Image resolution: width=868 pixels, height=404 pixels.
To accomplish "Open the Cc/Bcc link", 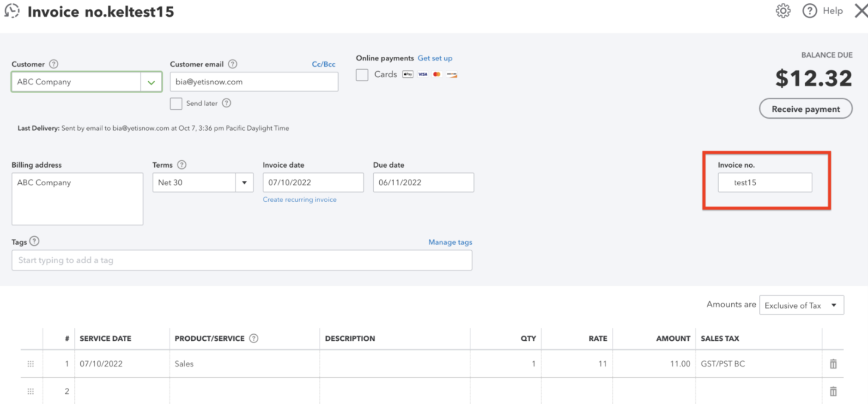I will click(323, 64).
